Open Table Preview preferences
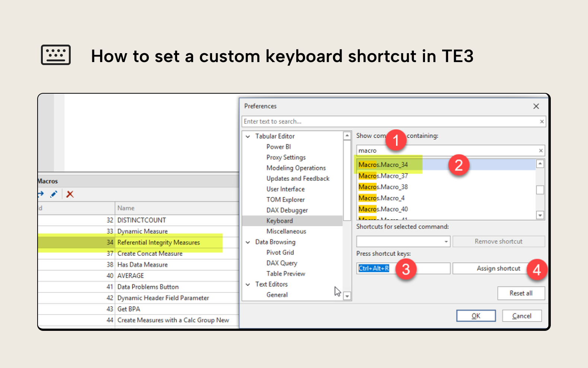The height and width of the screenshot is (368, 588). click(285, 274)
